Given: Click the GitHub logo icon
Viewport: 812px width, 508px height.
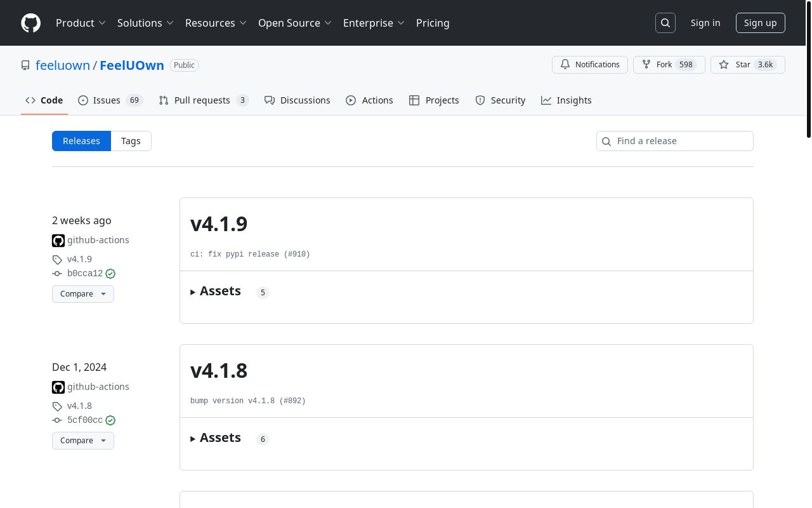Looking at the screenshot, I should click(30, 23).
